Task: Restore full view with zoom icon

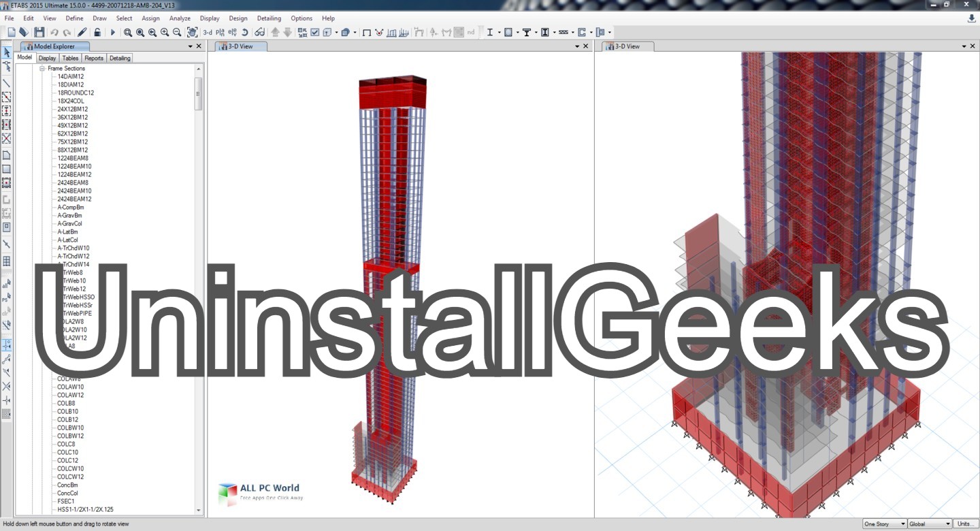Action: coord(140,32)
